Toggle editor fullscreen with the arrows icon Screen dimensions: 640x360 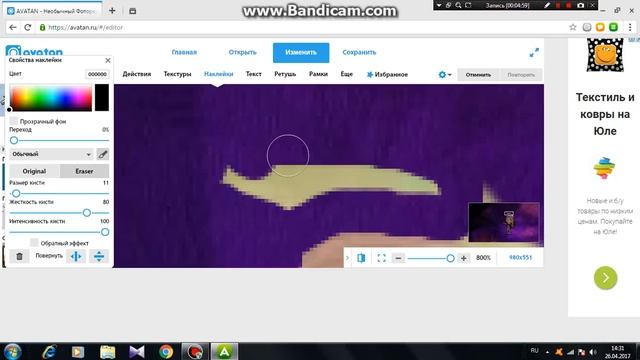[534, 53]
